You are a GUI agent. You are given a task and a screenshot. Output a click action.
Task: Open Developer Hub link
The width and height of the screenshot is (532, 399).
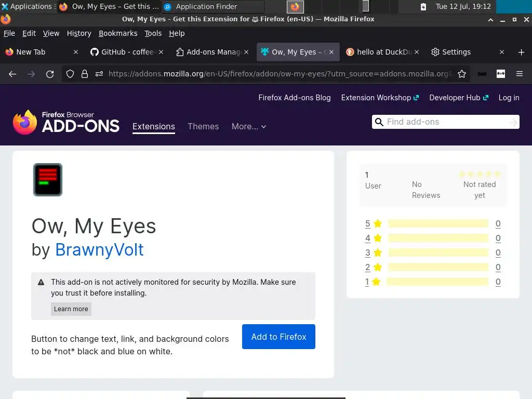pyautogui.click(x=459, y=98)
